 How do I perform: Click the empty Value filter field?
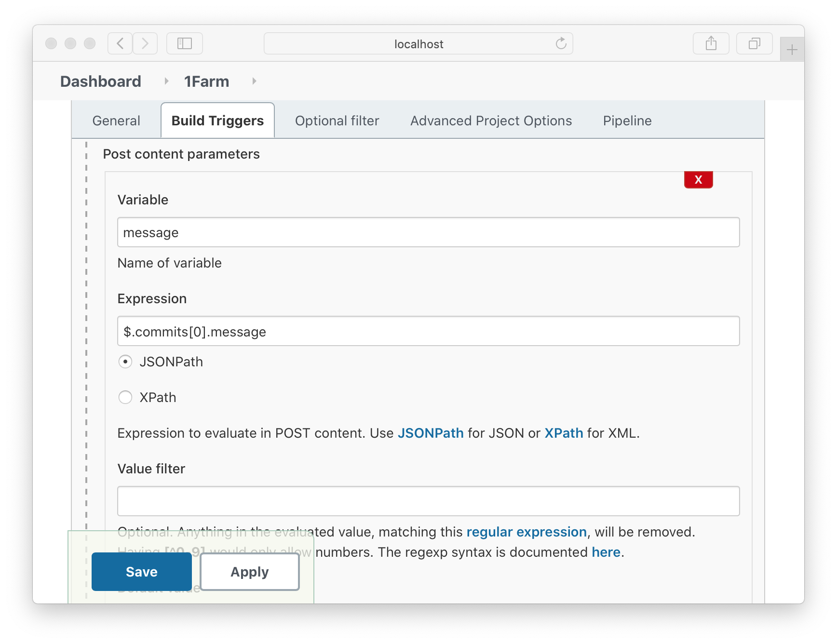pyautogui.click(x=428, y=501)
